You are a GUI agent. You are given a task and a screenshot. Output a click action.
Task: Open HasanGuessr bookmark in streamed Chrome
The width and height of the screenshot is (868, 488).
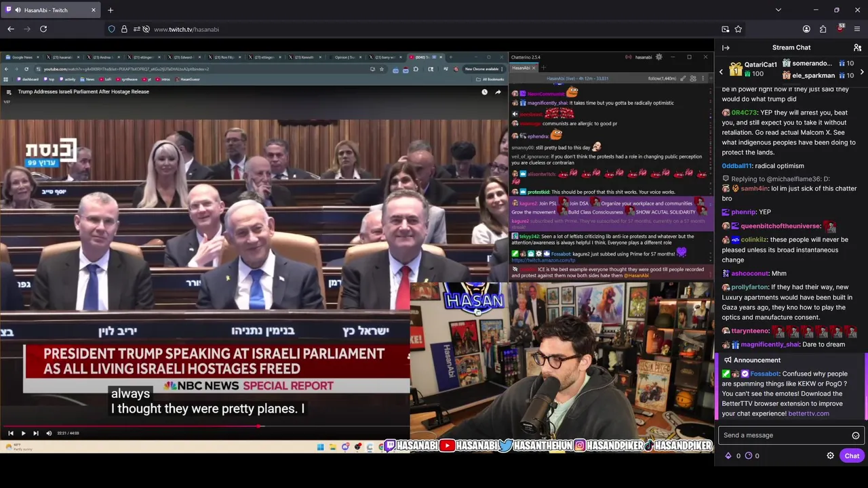(x=187, y=79)
